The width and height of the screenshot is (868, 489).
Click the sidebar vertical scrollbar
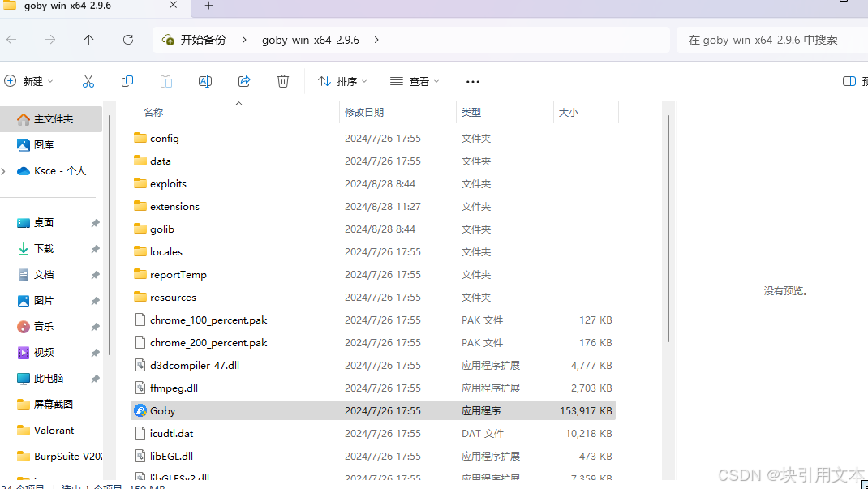110,235
